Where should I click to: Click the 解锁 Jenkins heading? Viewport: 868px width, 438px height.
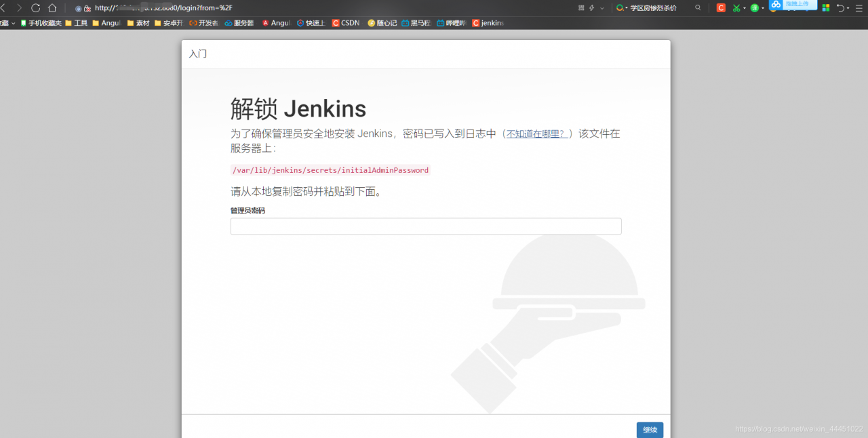point(298,108)
